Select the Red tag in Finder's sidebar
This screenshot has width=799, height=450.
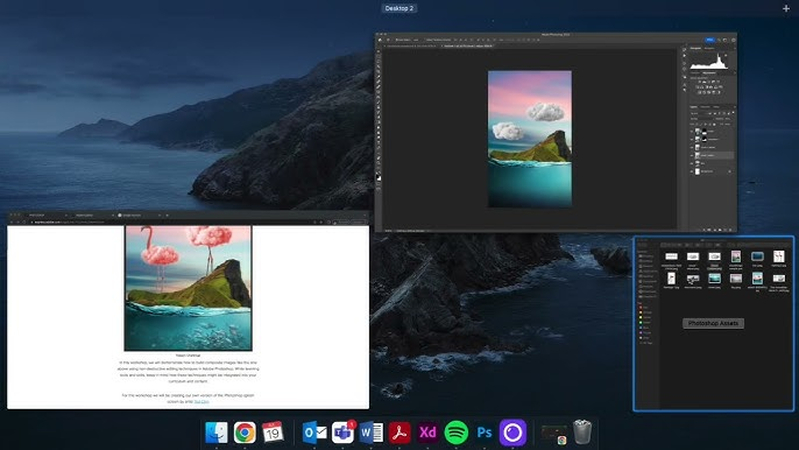(644, 308)
